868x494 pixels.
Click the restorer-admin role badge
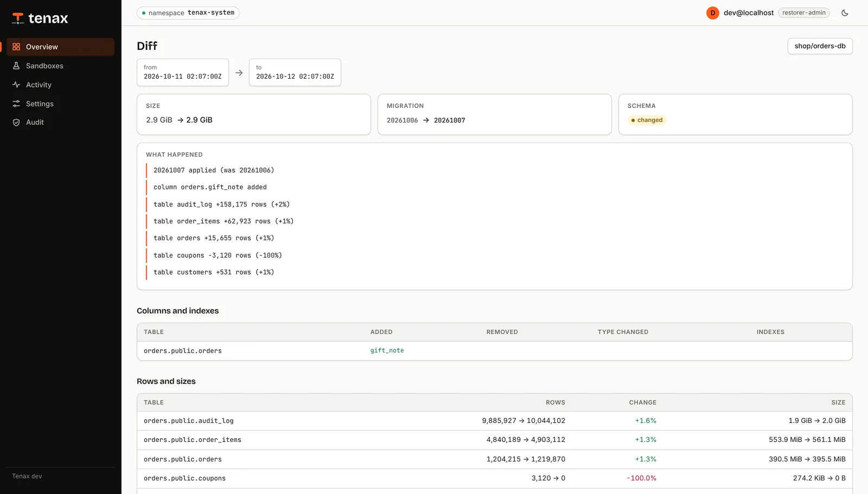[x=804, y=13]
